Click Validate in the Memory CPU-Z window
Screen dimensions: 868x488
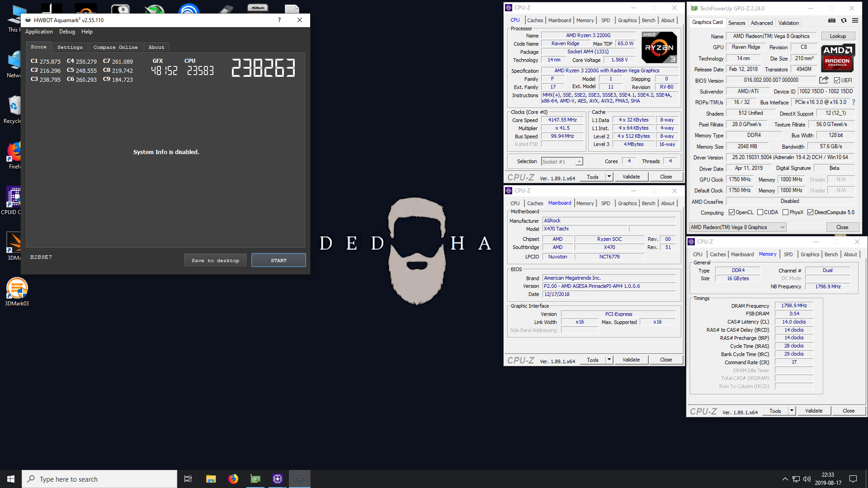click(x=814, y=411)
